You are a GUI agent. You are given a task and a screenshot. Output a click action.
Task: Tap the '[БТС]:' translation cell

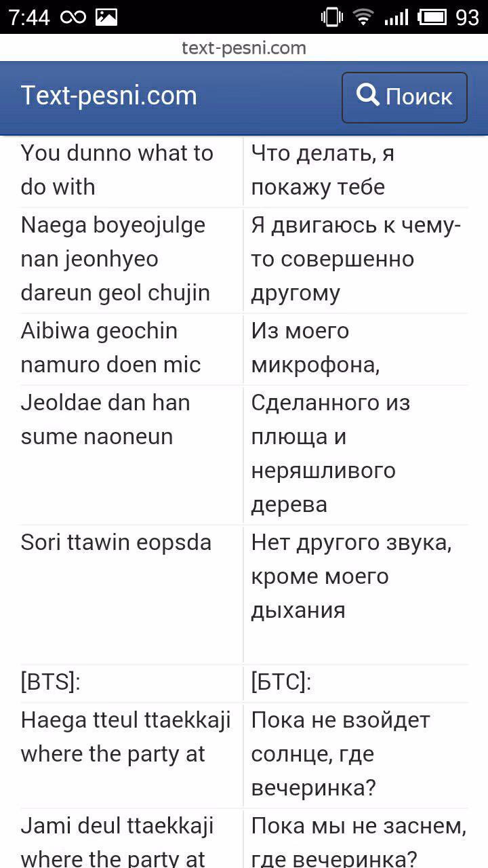[281, 682]
